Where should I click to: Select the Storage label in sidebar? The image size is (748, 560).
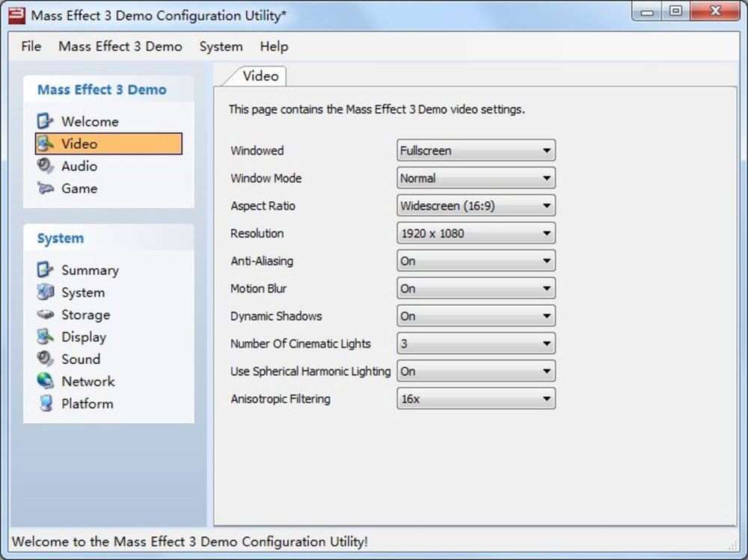pos(86,315)
